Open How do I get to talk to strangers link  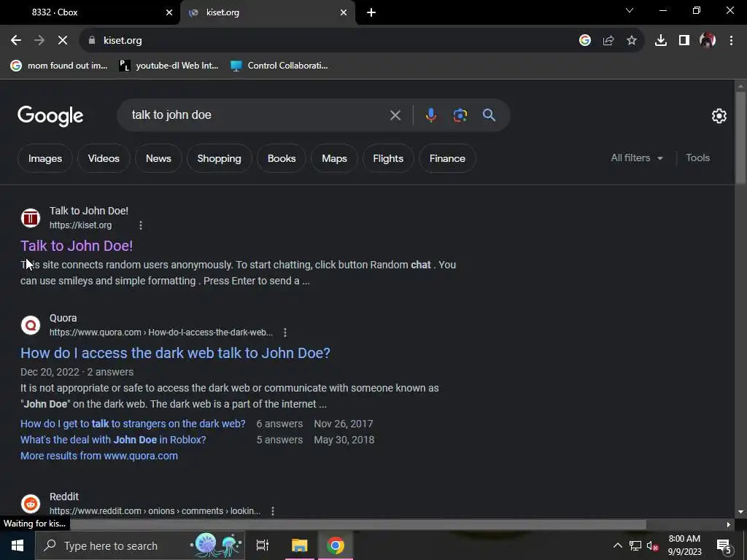(133, 424)
